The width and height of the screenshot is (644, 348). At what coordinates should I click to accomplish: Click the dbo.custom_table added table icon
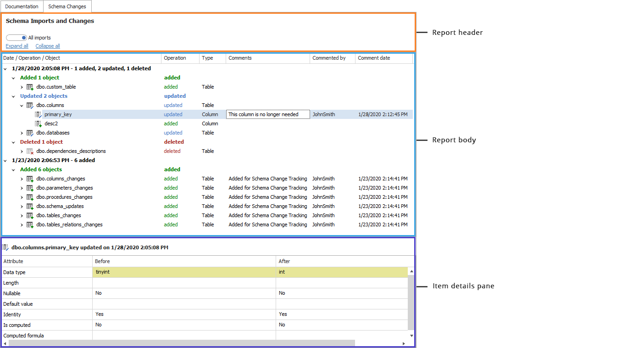pos(30,87)
